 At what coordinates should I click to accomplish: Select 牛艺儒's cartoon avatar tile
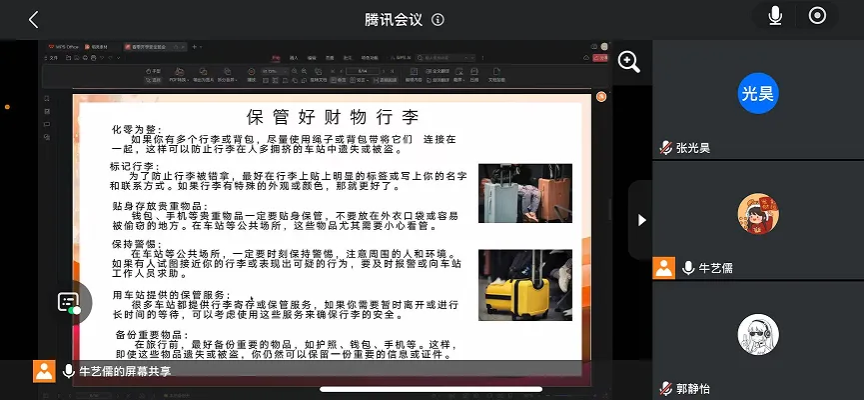pos(758,213)
